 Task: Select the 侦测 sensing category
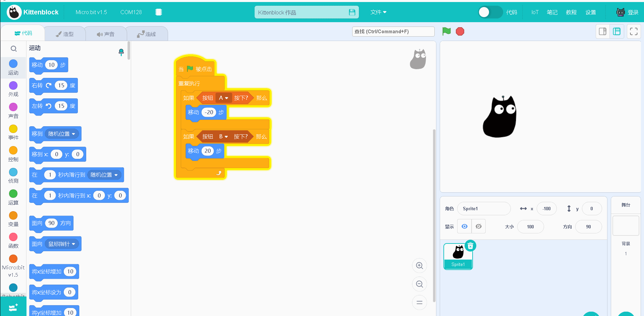coord(13,176)
